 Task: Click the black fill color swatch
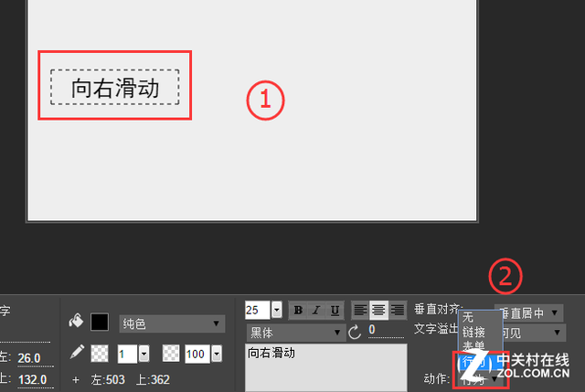(x=100, y=322)
